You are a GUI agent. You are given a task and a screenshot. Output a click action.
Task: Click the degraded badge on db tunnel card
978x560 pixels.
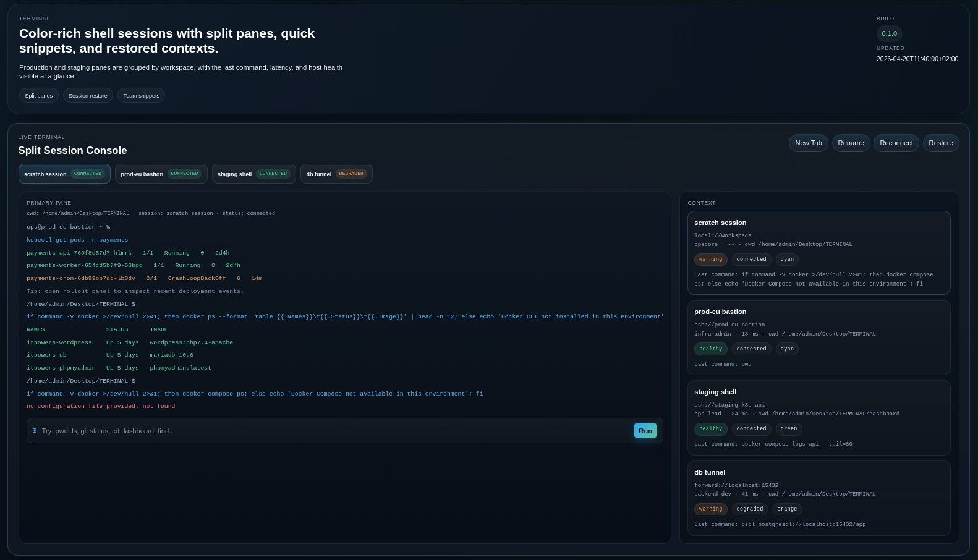[750, 509]
